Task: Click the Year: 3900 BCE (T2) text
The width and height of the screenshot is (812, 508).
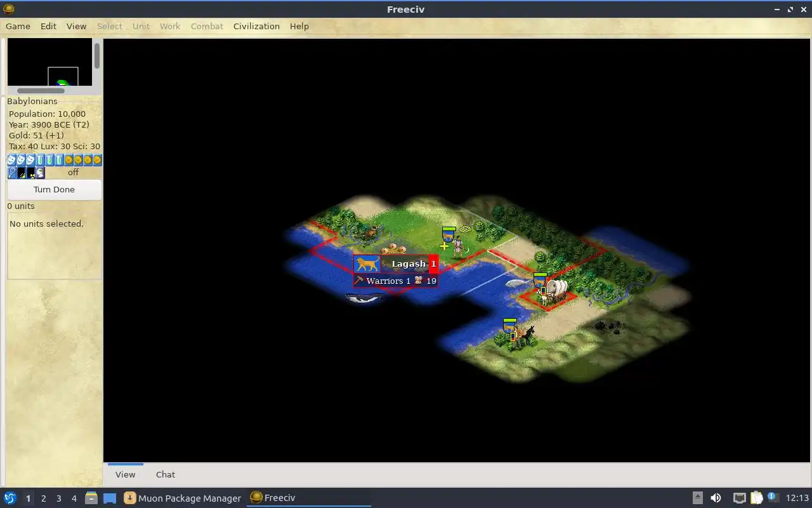Action: (x=49, y=124)
